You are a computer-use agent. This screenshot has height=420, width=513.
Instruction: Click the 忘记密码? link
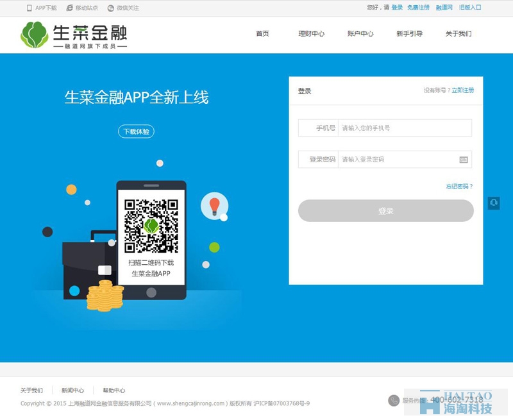pyautogui.click(x=459, y=187)
